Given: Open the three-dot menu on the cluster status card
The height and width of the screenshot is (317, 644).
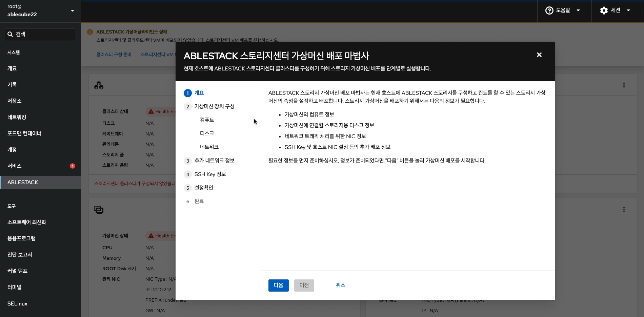Looking at the screenshot, I should 624,85.
